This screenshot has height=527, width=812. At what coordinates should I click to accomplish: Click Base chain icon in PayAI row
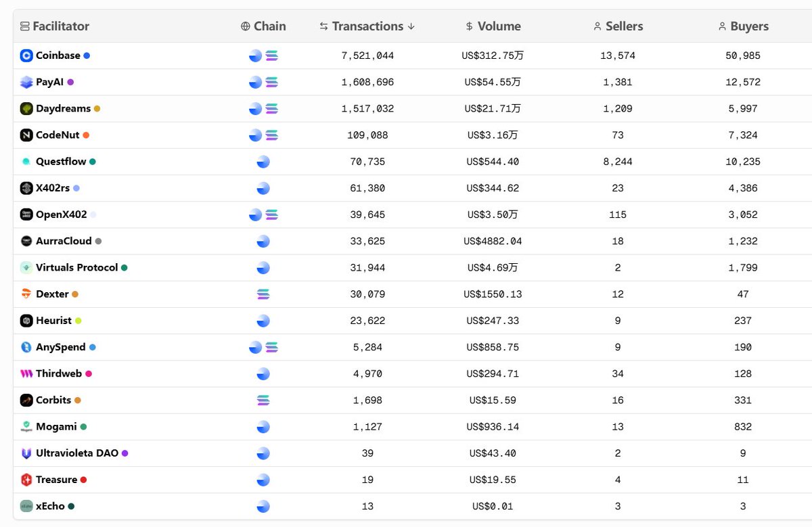pyautogui.click(x=255, y=82)
